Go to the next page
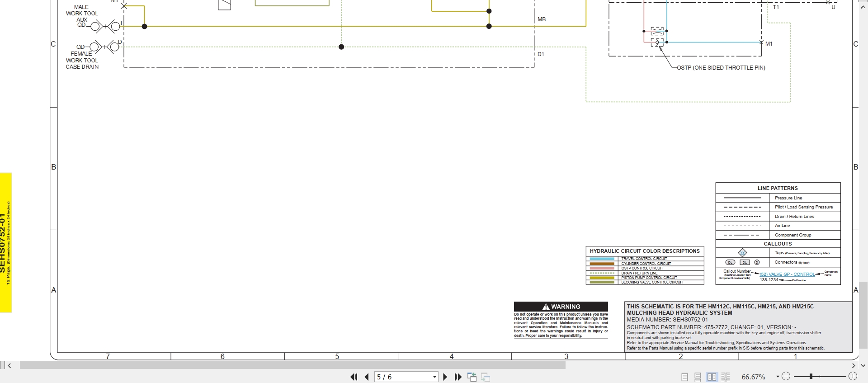The image size is (868, 383). coord(445,377)
